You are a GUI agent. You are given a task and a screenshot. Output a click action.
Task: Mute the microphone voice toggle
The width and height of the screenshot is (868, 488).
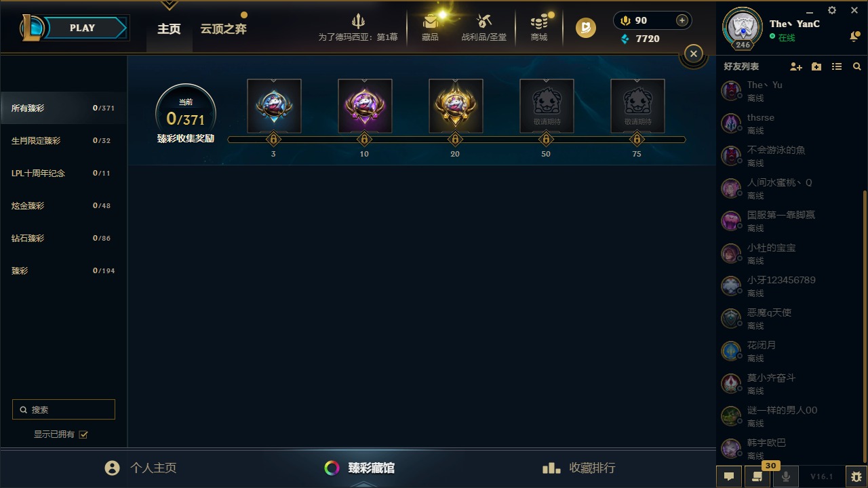tap(786, 476)
